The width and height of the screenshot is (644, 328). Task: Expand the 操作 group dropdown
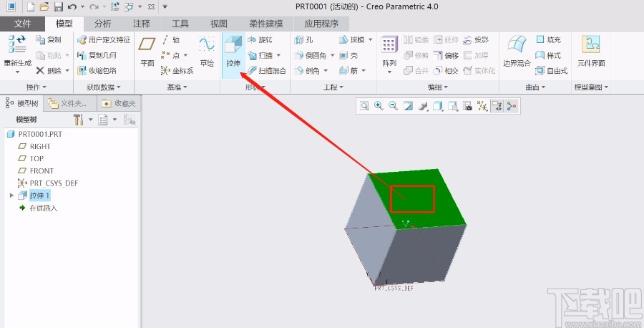pyautogui.click(x=36, y=87)
